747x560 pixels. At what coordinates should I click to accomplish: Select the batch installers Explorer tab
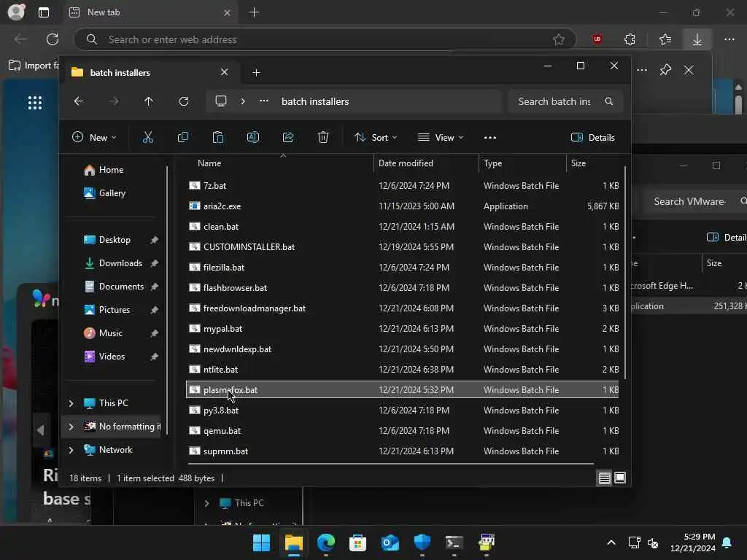[150, 72]
